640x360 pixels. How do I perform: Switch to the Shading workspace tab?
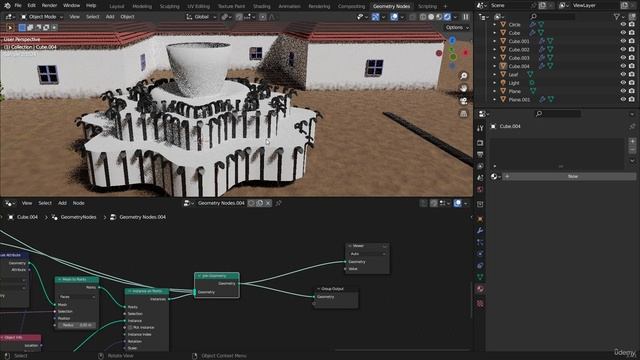pos(262,7)
